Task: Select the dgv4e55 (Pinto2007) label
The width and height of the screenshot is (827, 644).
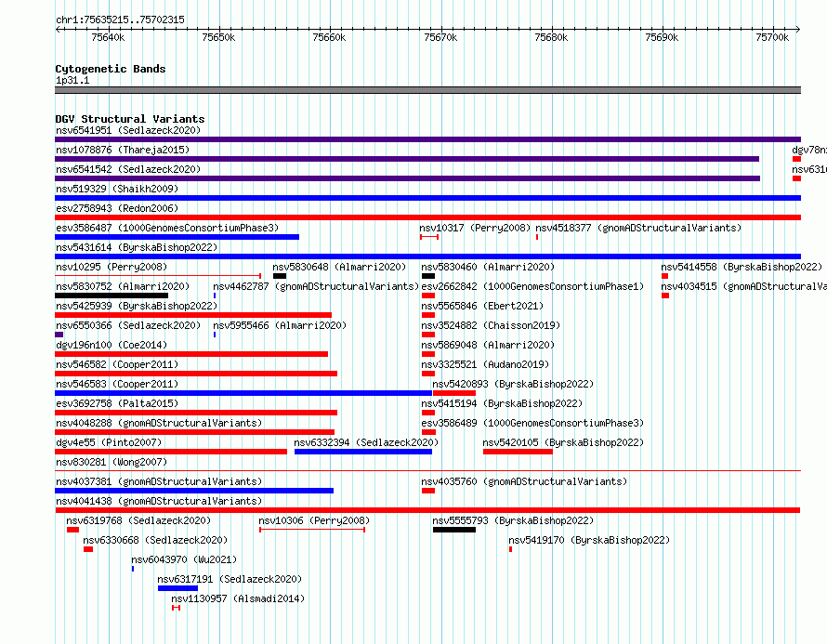Action: tap(109, 442)
